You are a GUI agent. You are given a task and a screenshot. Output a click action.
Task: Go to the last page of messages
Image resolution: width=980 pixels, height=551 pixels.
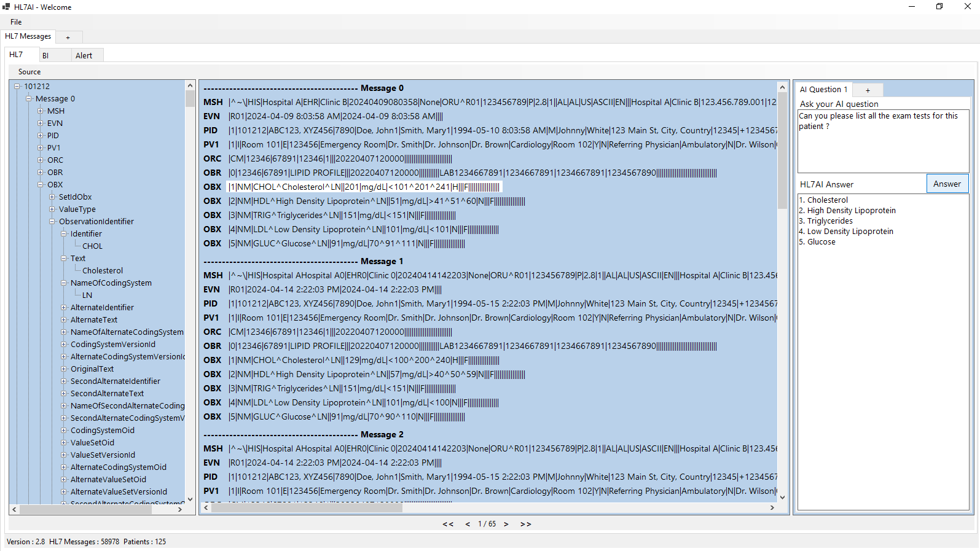[x=525, y=524]
